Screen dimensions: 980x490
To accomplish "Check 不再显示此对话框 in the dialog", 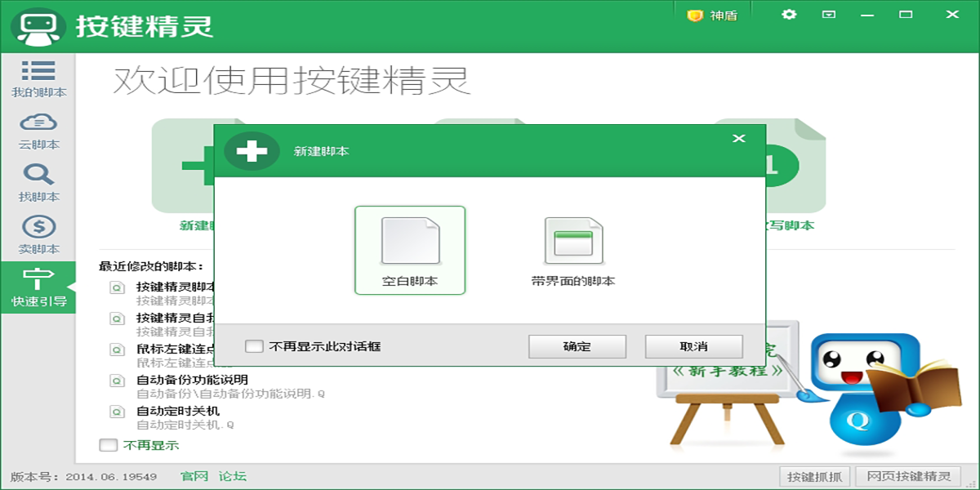I will [254, 345].
